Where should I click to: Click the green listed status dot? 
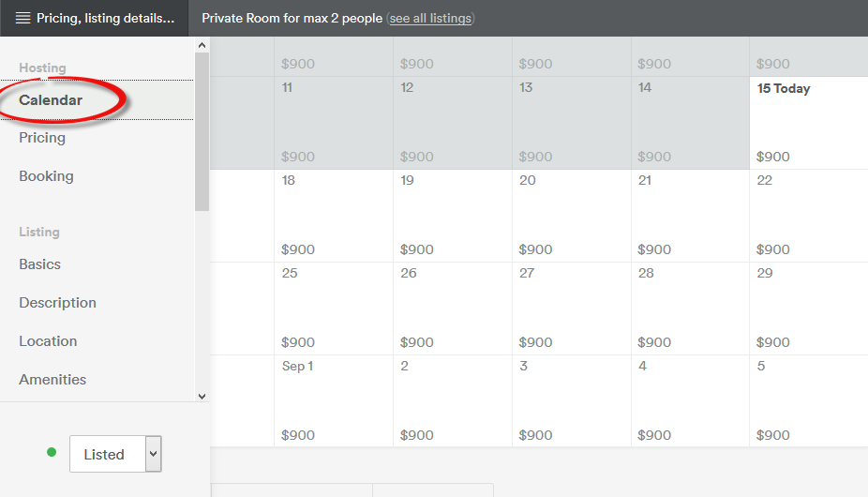click(x=52, y=453)
